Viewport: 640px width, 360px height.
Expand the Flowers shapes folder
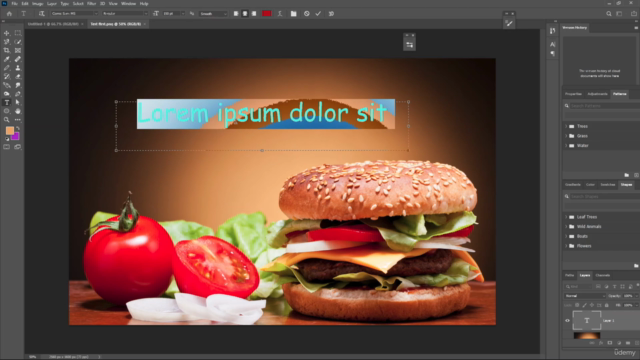[x=566, y=246]
